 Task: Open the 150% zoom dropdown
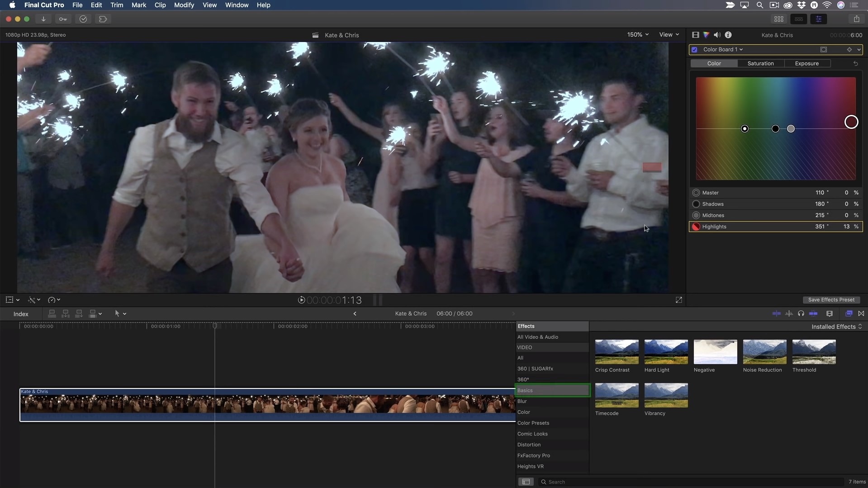(638, 35)
